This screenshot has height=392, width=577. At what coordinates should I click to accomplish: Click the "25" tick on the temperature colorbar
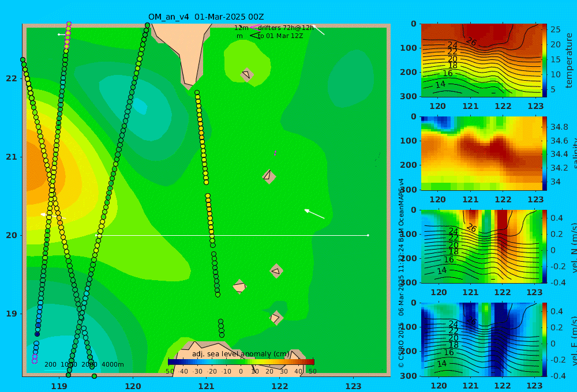coord(556,29)
